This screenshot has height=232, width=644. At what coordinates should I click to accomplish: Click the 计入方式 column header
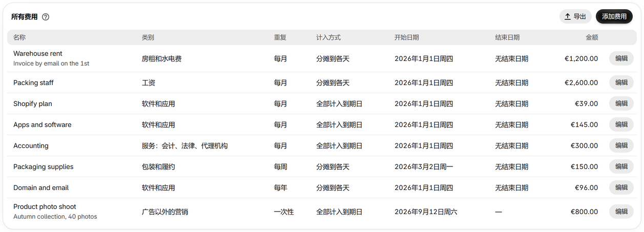click(328, 37)
